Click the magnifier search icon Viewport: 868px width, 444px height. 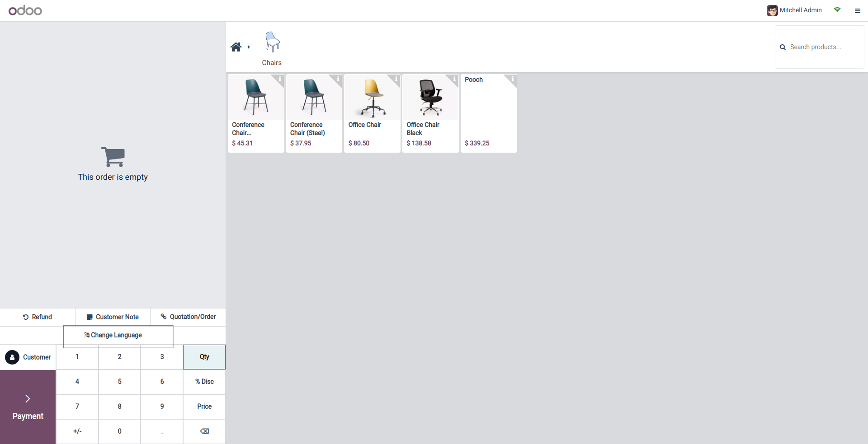point(783,47)
